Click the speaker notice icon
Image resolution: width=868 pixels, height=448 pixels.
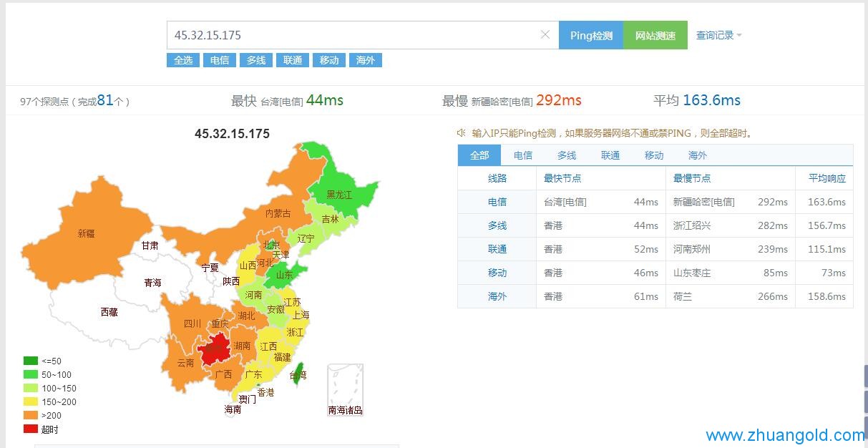click(462, 133)
